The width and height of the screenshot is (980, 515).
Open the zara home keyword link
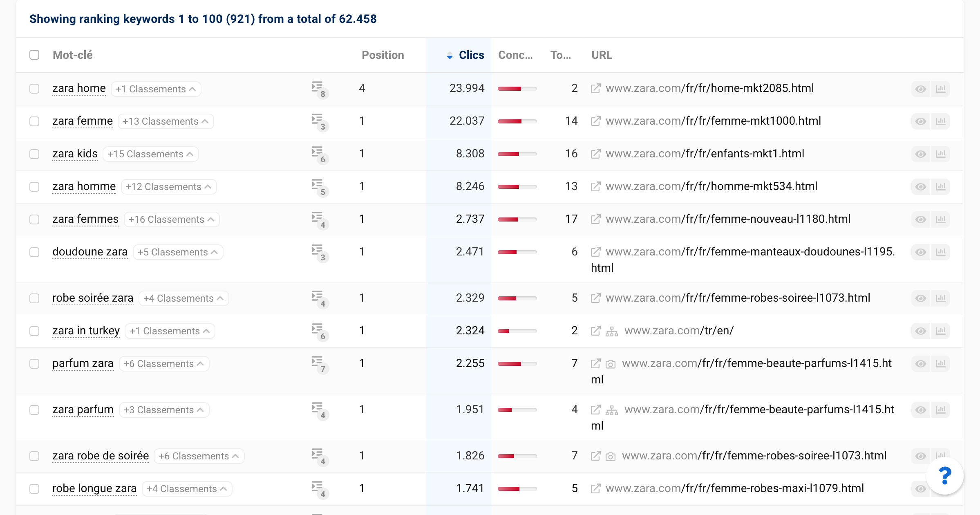click(79, 89)
